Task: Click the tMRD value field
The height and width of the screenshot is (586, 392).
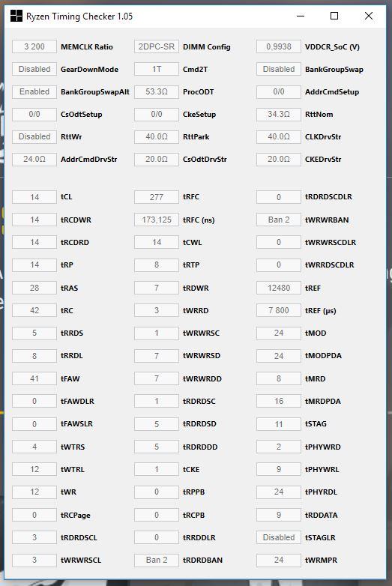Action: (279, 378)
